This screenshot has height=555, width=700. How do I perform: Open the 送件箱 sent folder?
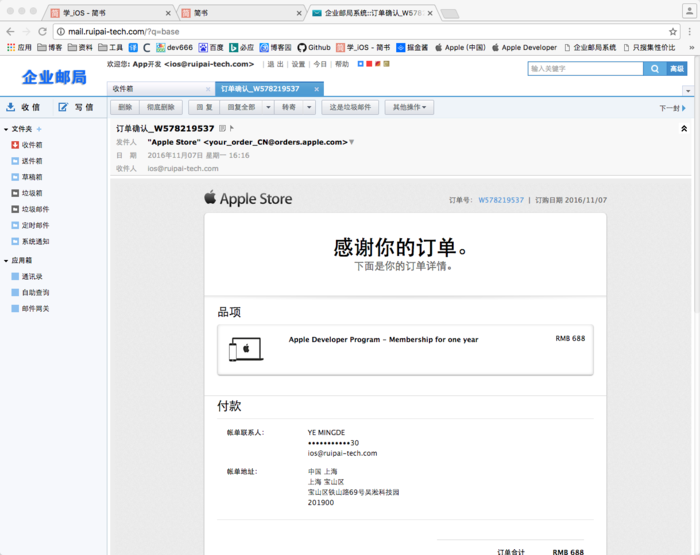(27, 161)
